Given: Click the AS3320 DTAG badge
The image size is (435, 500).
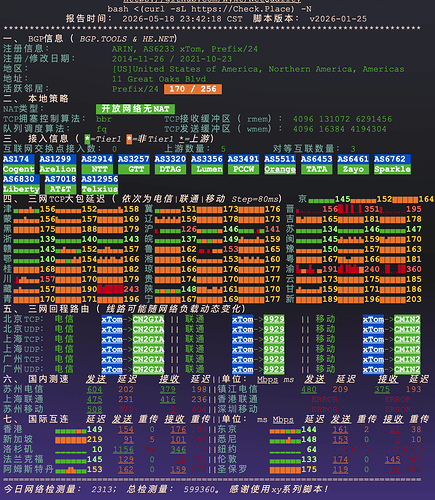Looking at the screenshot, I should 170,164.
